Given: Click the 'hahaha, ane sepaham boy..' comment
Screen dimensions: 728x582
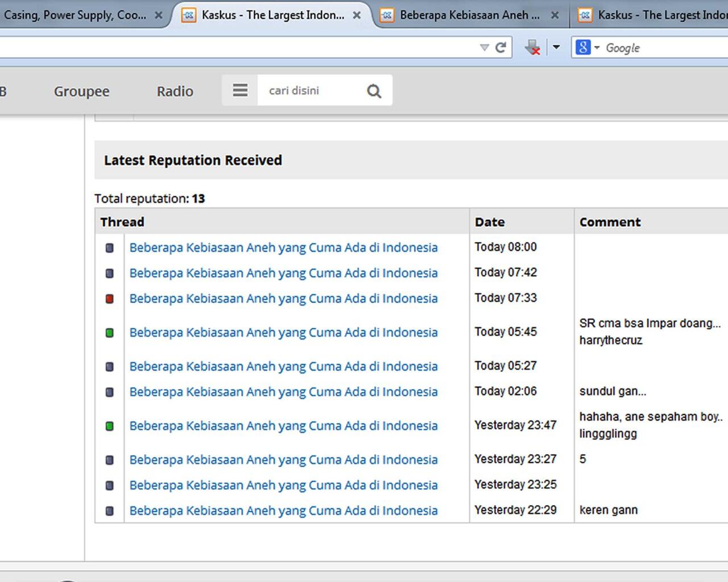Looking at the screenshot, I should [651, 417].
